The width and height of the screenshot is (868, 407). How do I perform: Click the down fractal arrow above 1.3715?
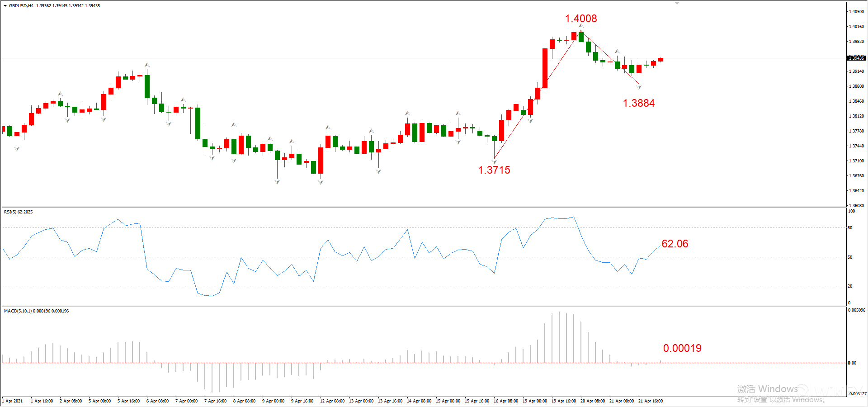[x=494, y=161]
